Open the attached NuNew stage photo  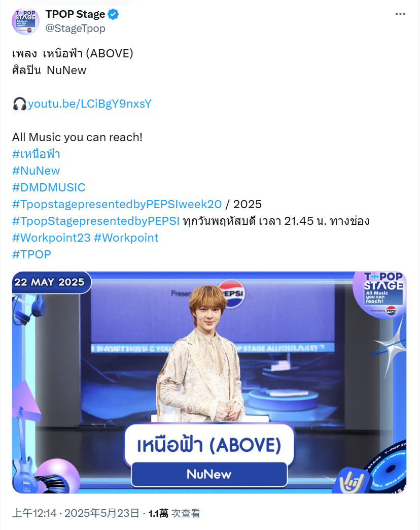[209, 382]
